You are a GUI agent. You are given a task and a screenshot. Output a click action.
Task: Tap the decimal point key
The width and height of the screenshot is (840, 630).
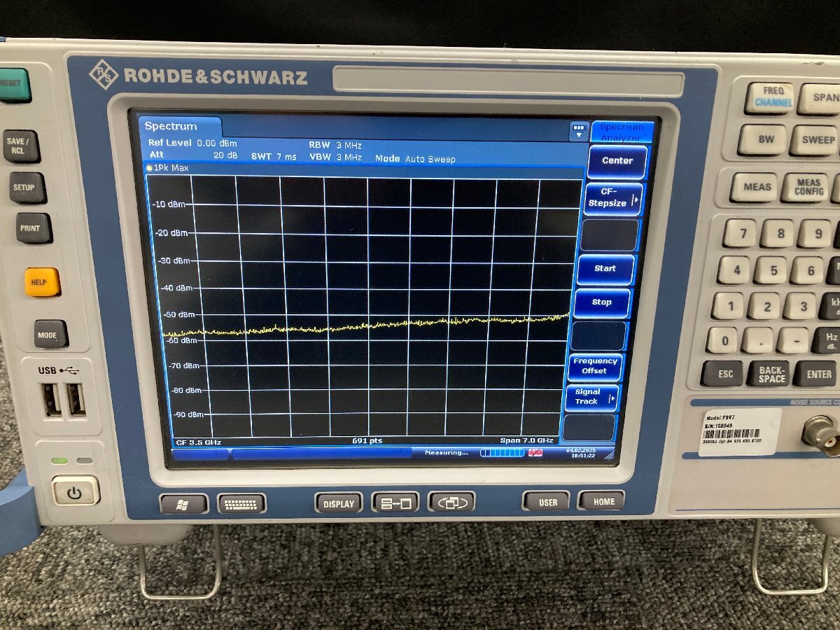click(759, 340)
